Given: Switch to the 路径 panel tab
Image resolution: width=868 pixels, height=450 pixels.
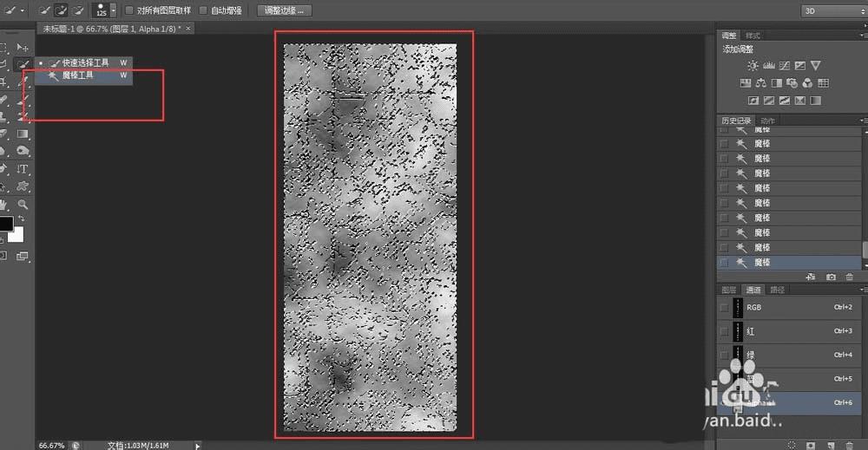Looking at the screenshot, I should [777, 290].
